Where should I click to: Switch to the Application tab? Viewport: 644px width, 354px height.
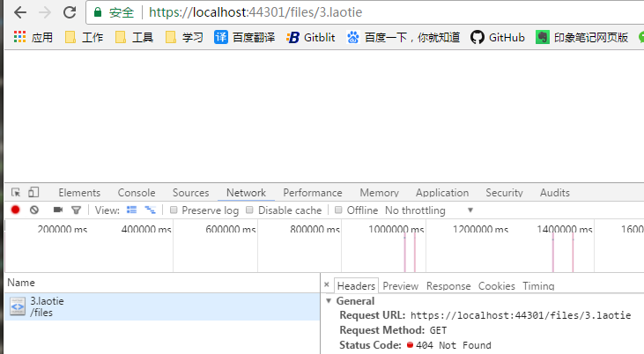442,193
